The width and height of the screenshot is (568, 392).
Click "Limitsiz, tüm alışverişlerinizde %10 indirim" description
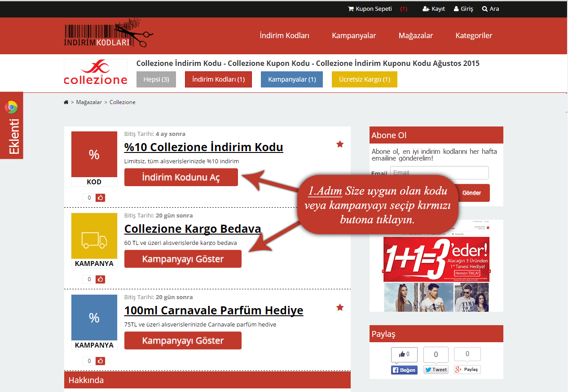pos(182,161)
